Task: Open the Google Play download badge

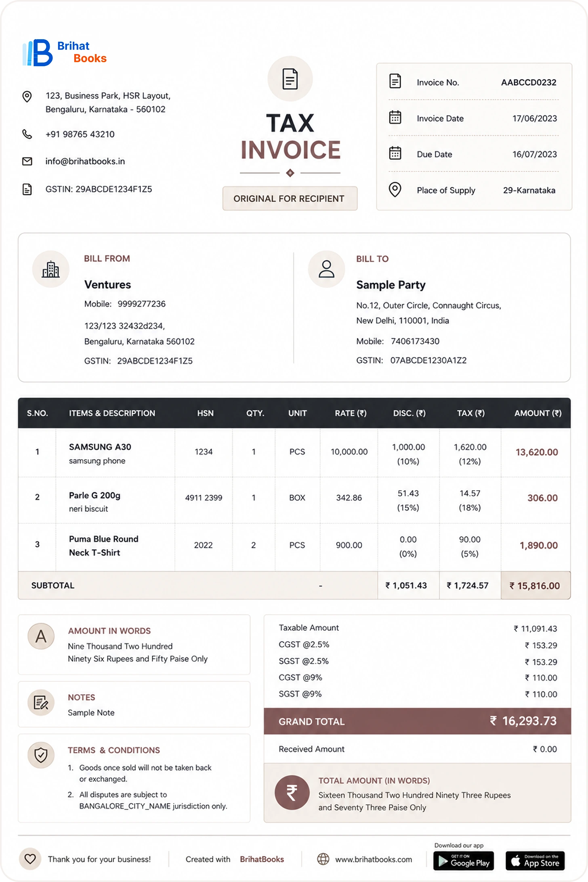Action: [464, 861]
